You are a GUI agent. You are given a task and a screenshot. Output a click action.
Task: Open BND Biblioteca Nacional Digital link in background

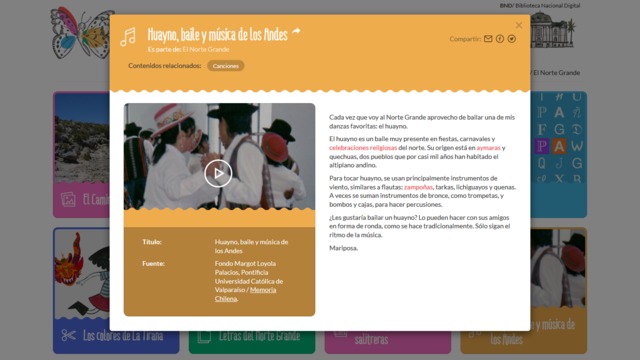(x=540, y=5)
